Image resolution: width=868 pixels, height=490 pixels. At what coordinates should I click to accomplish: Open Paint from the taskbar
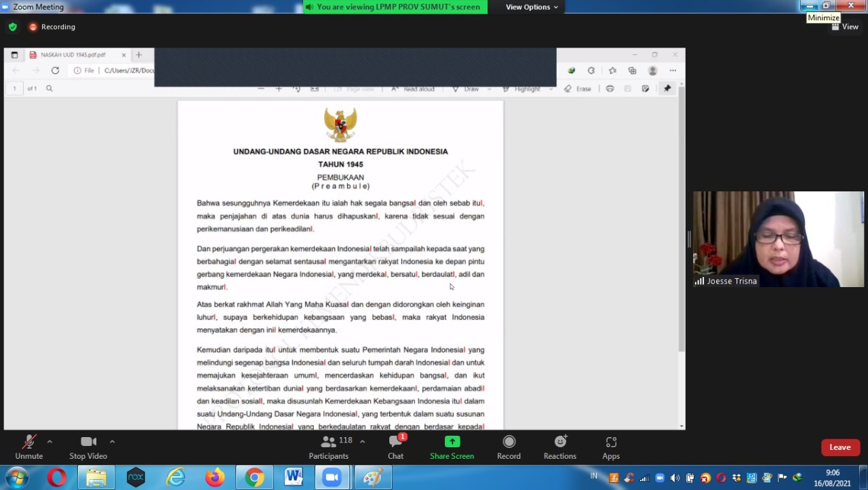(372, 478)
